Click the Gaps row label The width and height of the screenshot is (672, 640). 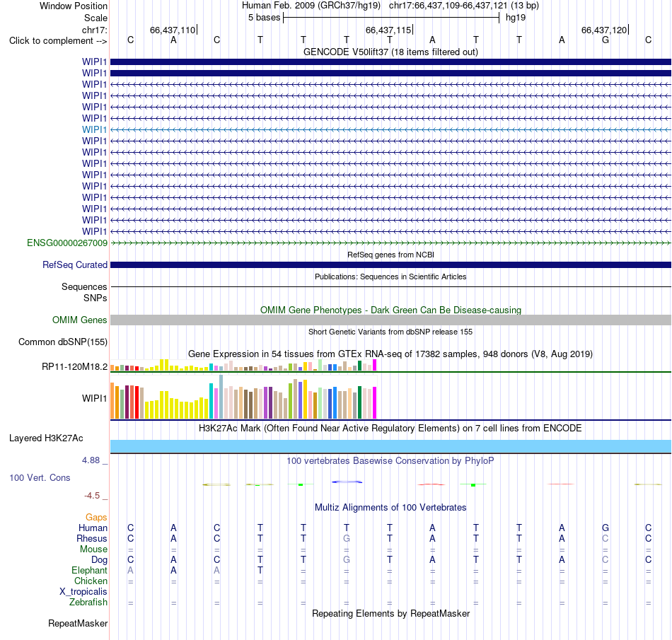pos(96,518)
